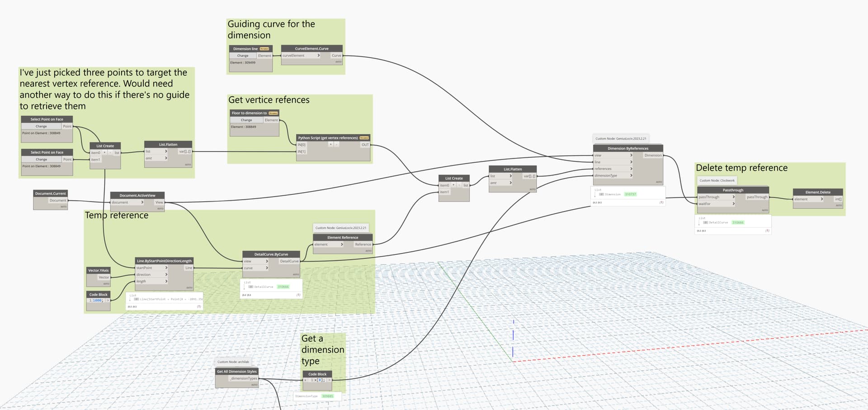The width and height of the screenshot is (868, 410).
Task: Open the length port chevron on Line.ByStartPointDirectionLength
Action: pos(166,281)
